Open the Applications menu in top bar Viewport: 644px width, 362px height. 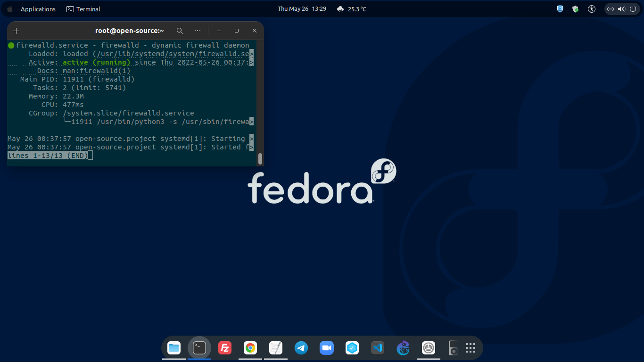[x=38, y=9]
